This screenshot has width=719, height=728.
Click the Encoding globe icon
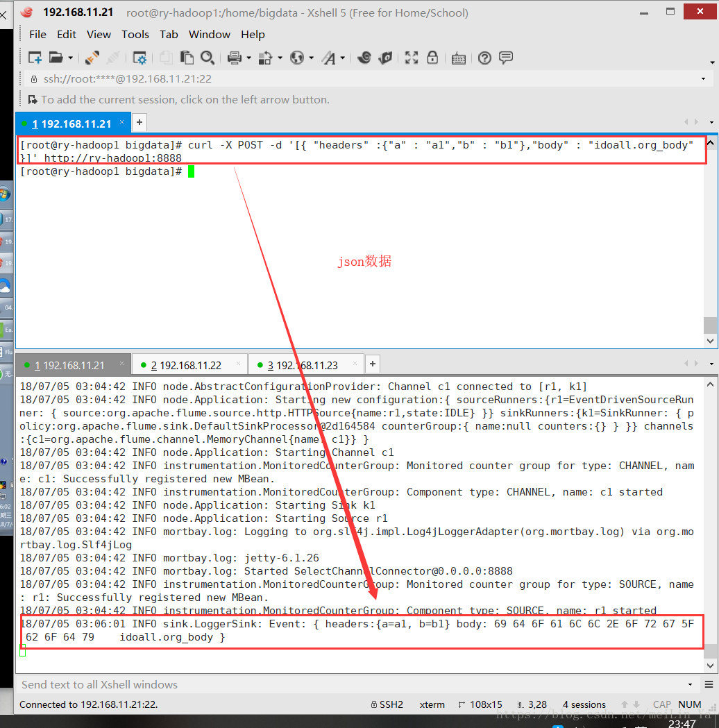tap(297, 58)
